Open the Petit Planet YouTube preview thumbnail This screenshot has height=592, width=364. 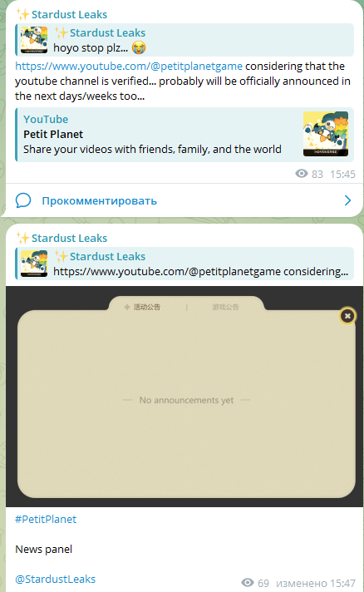[326, 134]
